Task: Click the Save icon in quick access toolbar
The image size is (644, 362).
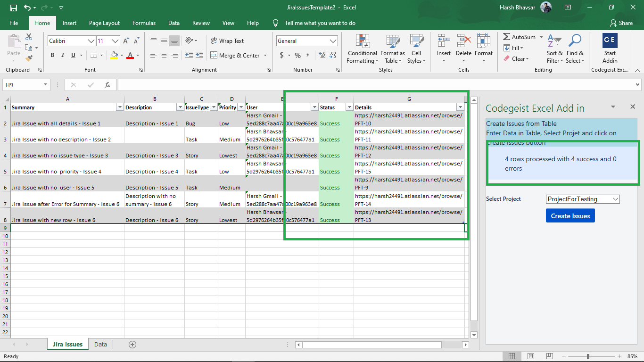Action: (x=14, y=8)
